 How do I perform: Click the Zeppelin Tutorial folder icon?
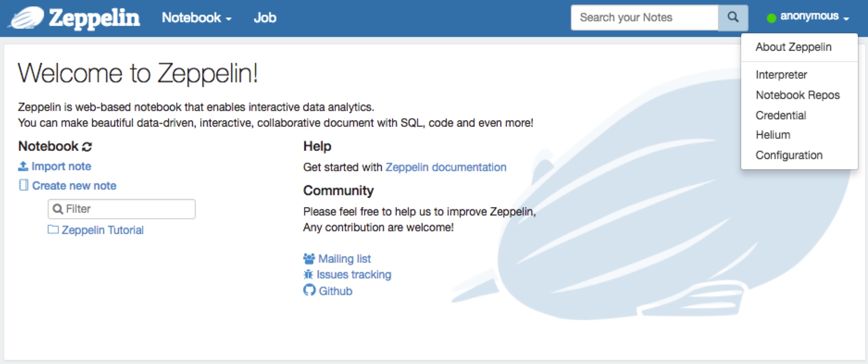pos(53,229)
